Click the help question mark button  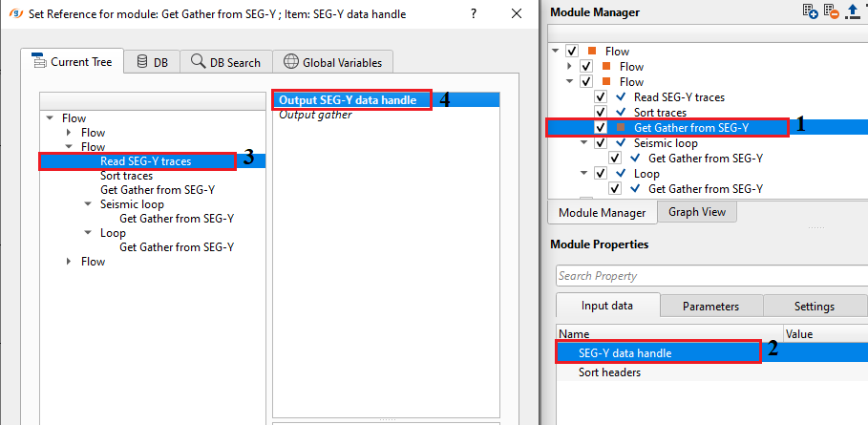tap(475, 14)
